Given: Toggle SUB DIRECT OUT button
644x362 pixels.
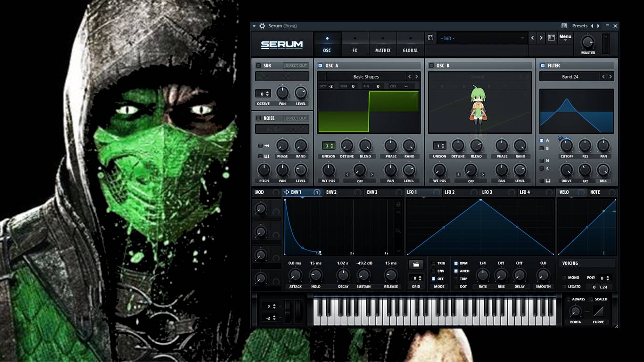Looking at the screenshot, I should coord(296,66).
